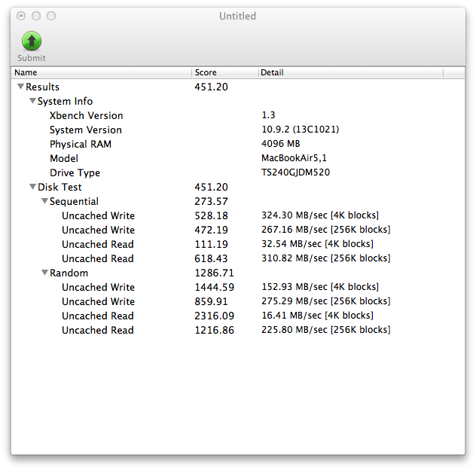Select the Model row
This screenshot has width=476, height=470.
[238, 158]
